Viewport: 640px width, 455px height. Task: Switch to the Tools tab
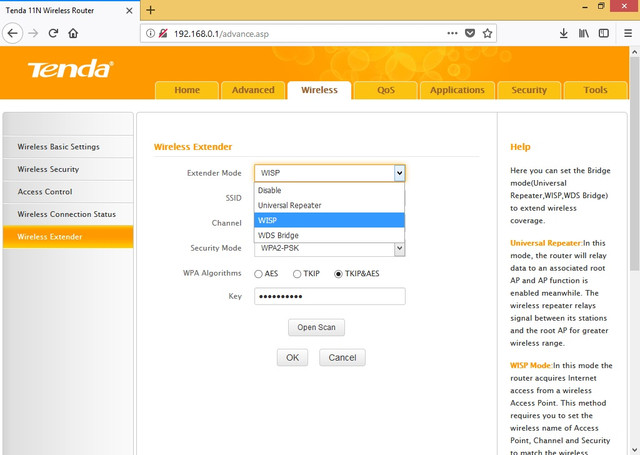pos(595,90)
